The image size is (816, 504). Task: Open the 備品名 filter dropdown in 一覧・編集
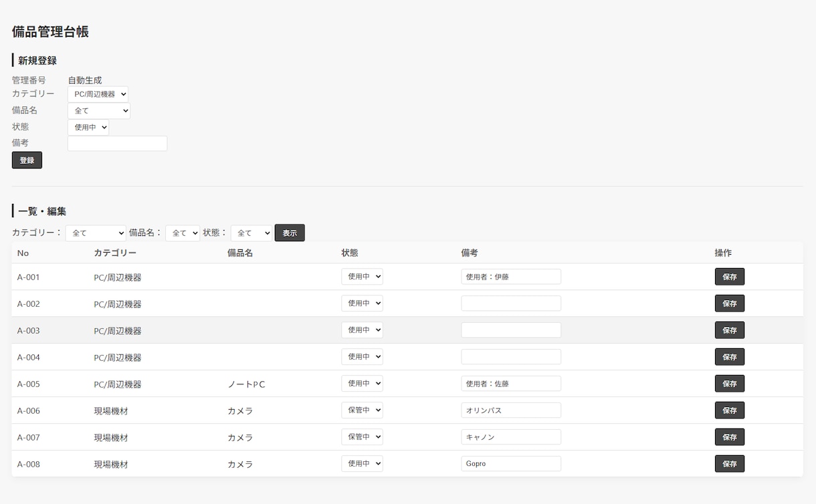pyautogui.click(x=183, y=233)
